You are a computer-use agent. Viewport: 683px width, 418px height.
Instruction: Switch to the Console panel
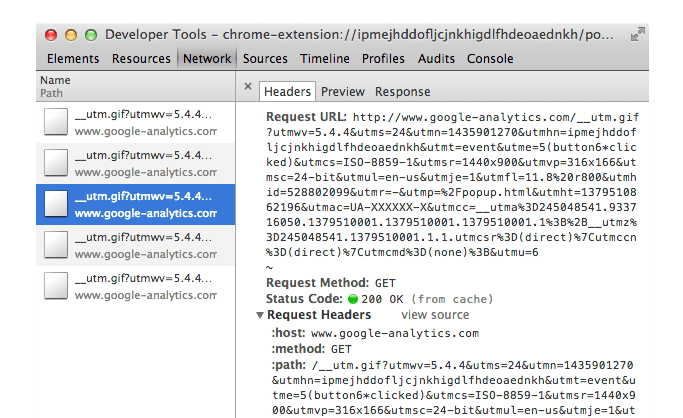pos(490,59)
